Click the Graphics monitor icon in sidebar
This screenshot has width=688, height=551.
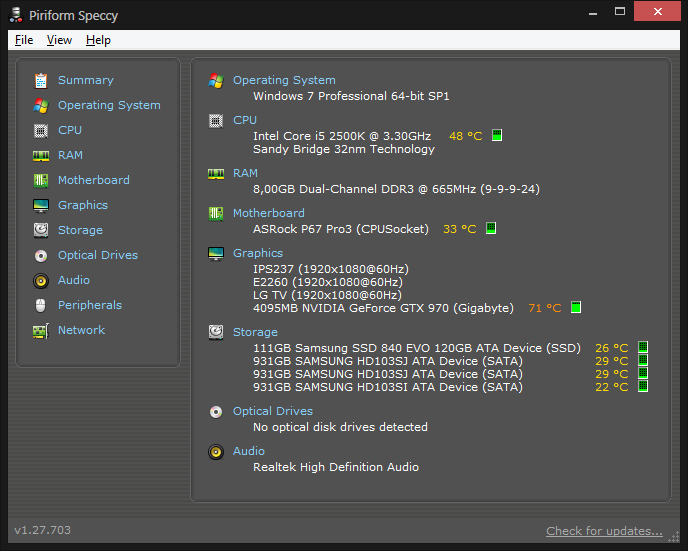[x=41, y=205]
